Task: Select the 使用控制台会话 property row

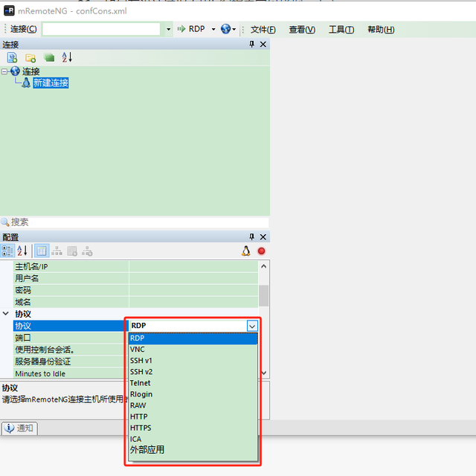Action: (x=69, y=350)
